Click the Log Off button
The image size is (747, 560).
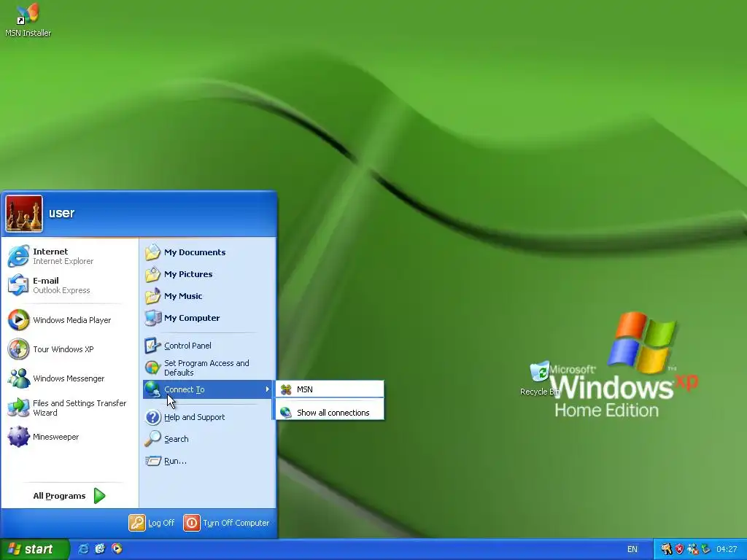pos(152,523)
